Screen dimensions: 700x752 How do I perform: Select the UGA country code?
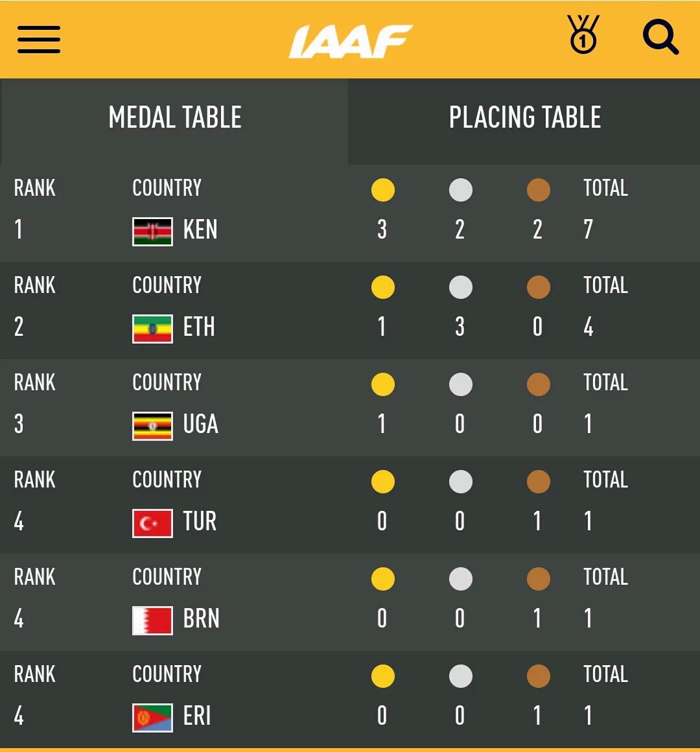pyautogui.click(x=201, y=425)
